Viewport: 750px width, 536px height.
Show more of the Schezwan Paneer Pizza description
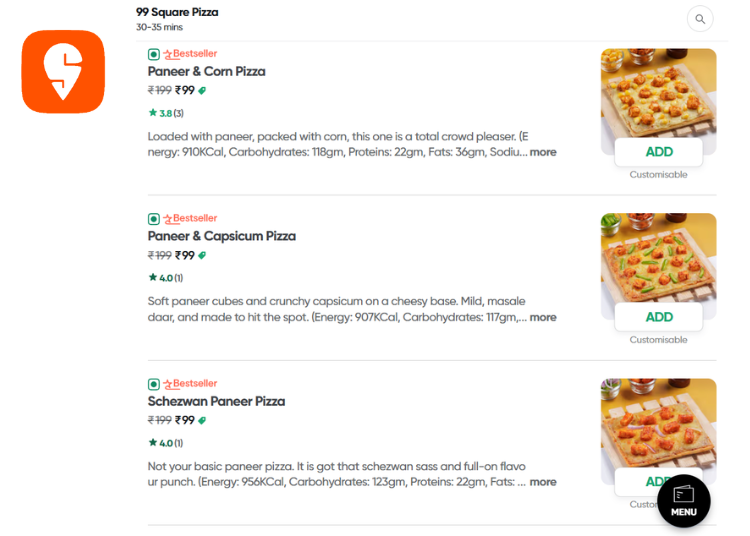[x=543, y=482]
